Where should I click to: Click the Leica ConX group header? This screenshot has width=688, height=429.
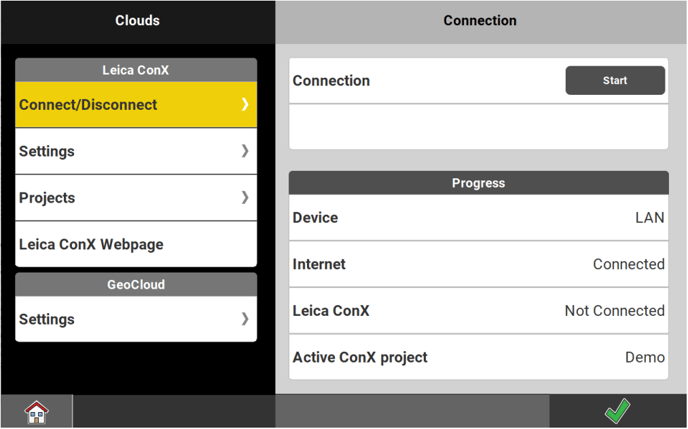coord(136,70)
